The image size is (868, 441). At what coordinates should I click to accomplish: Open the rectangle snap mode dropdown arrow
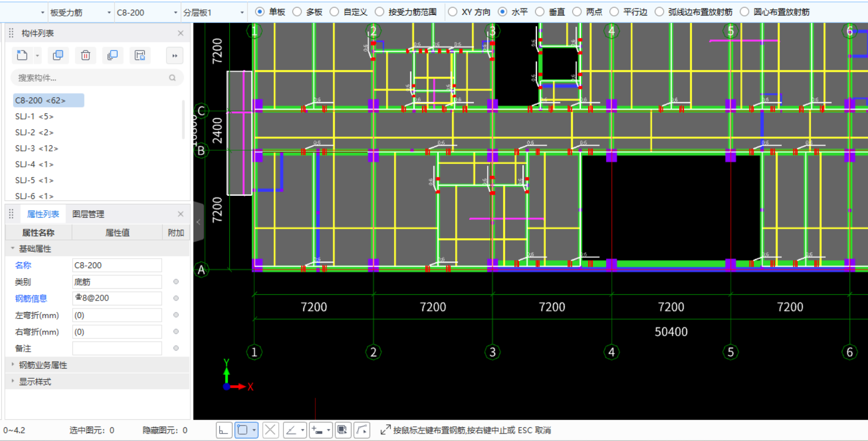(x=254, y=430)
